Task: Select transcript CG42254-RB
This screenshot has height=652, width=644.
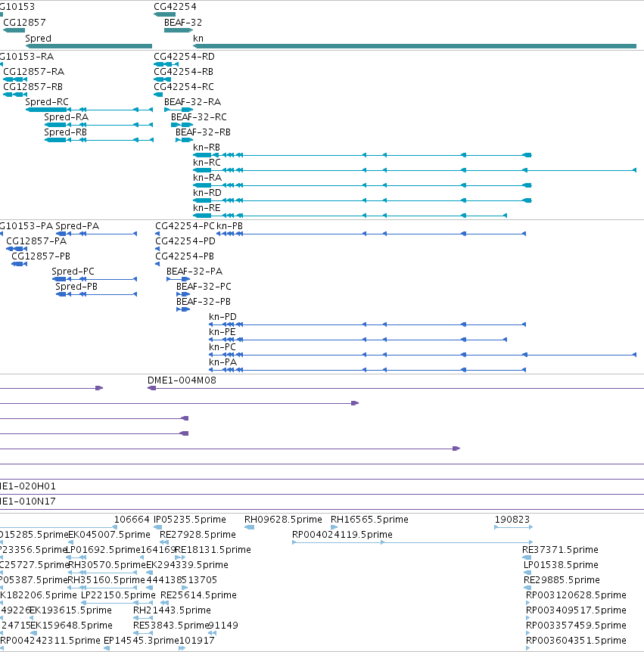Action: point(162,79)
